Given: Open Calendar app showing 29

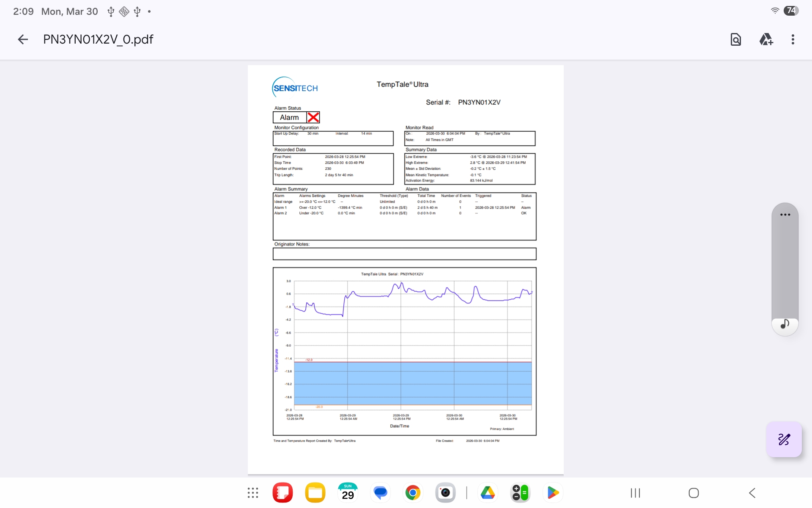Looking at the screenshot, I should (x=348, y=493).
